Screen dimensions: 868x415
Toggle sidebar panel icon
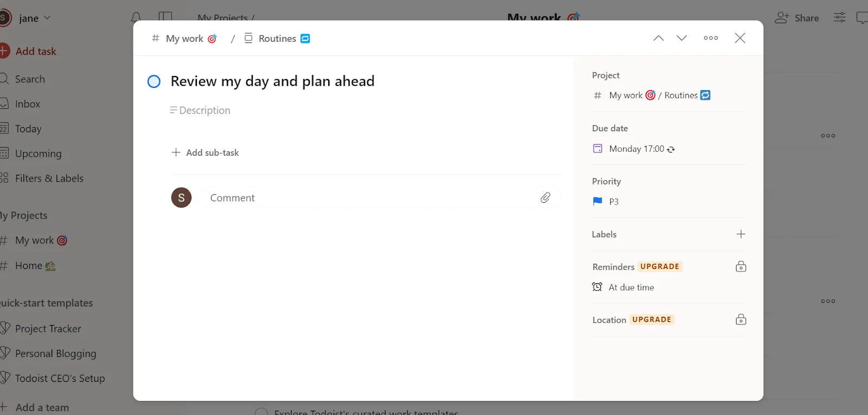pyautogui.click(x=165, y=18)
